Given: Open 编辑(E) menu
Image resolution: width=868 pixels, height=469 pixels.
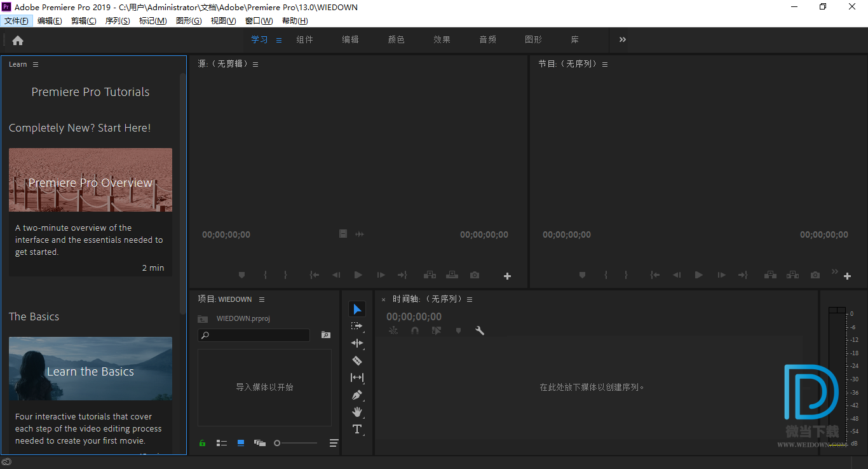Looking at the screenshot, I should (50, 21).
